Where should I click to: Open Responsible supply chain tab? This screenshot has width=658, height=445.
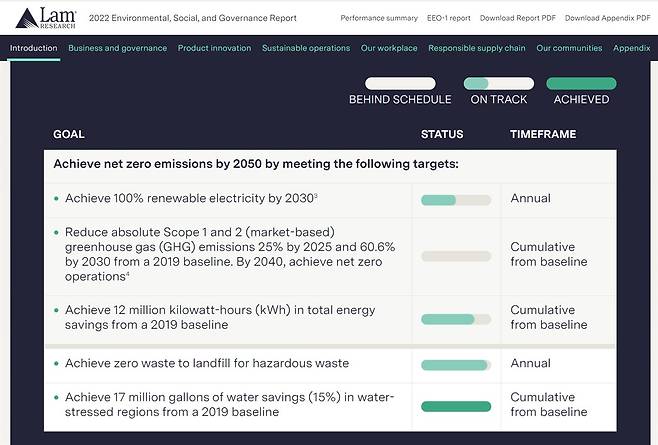(477, 48)
